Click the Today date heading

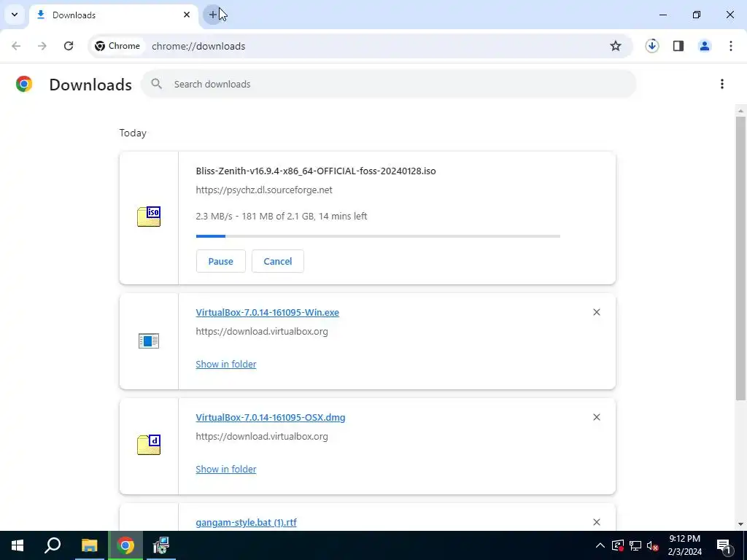click(133, 133)
